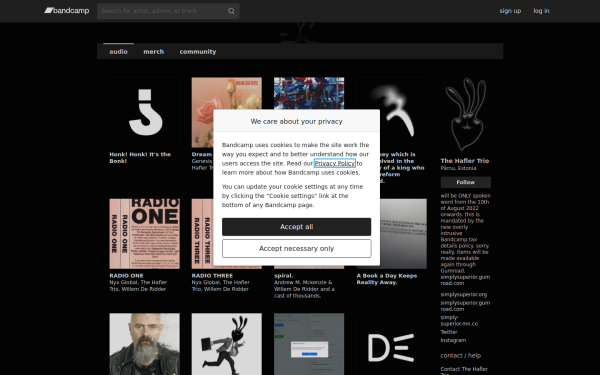Open the Honk! Honk! It's the Bonk! title link
Screen dimensions: 600x375
click(x=140, y=158)
